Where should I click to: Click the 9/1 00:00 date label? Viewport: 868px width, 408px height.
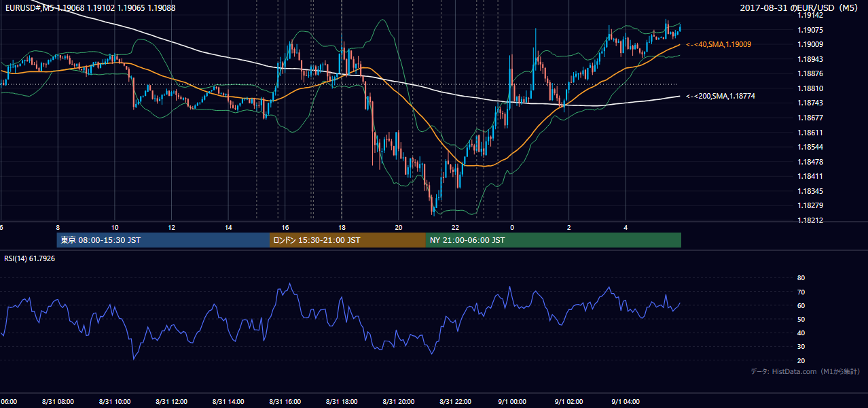[x=512, y=402]
